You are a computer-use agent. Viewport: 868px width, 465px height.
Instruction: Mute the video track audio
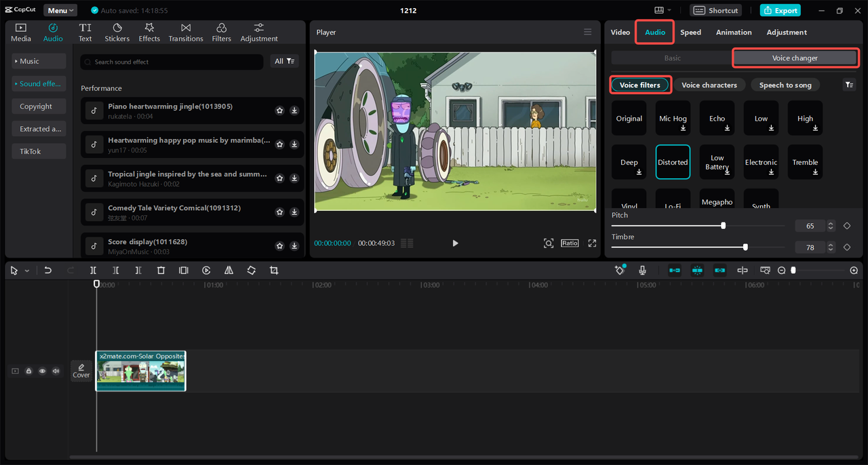(x=56, y=371)
